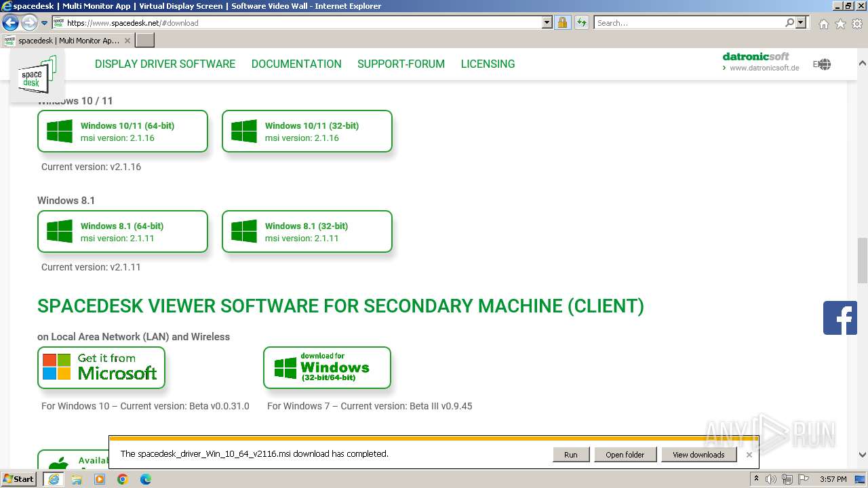Open the Windows Start button

tap(18, 479)
